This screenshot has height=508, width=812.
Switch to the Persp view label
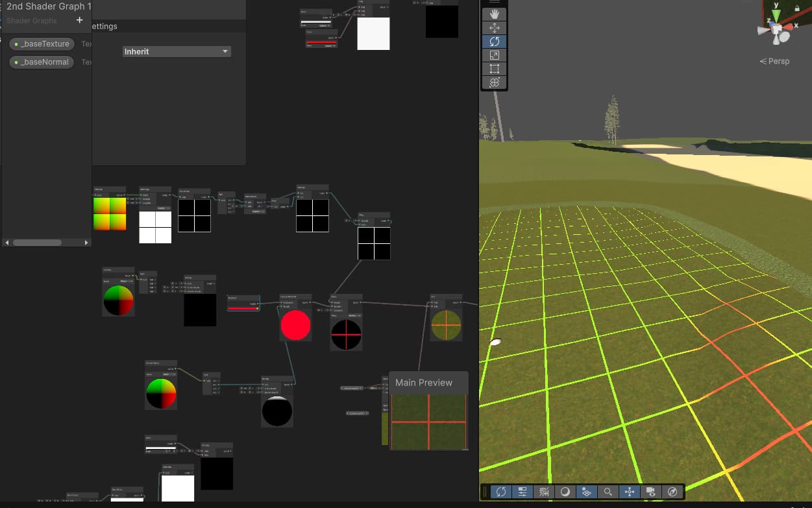coord(774,60)
